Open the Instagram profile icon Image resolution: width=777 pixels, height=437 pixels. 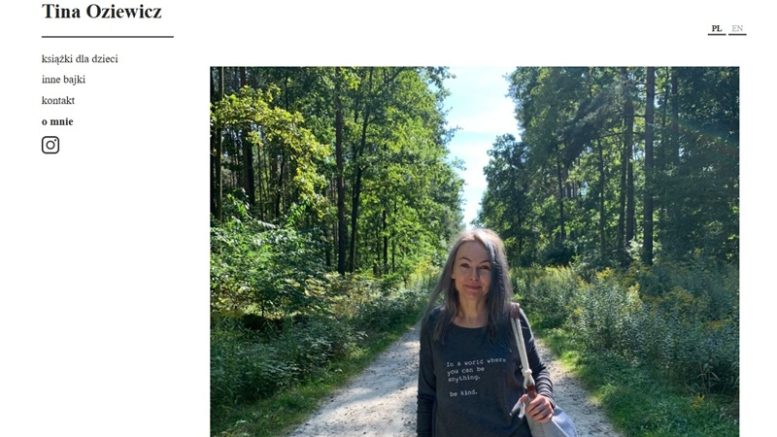tap(50, 145)
